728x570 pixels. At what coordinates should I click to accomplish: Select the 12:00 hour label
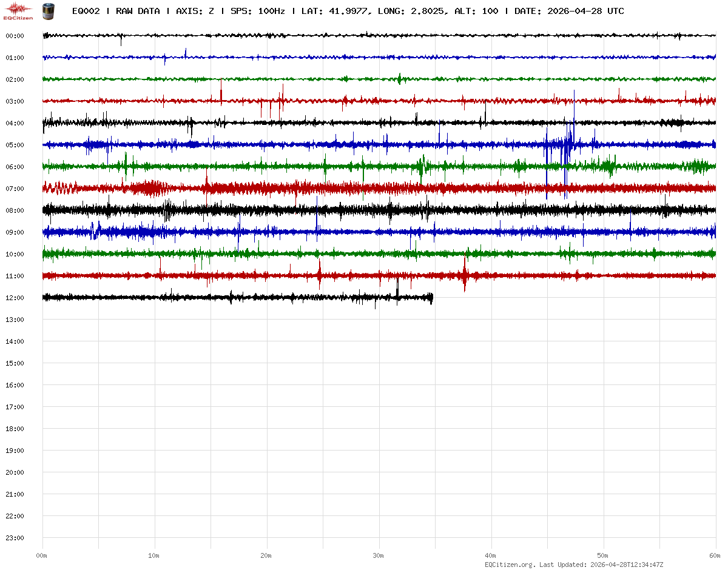pos(15,298)
